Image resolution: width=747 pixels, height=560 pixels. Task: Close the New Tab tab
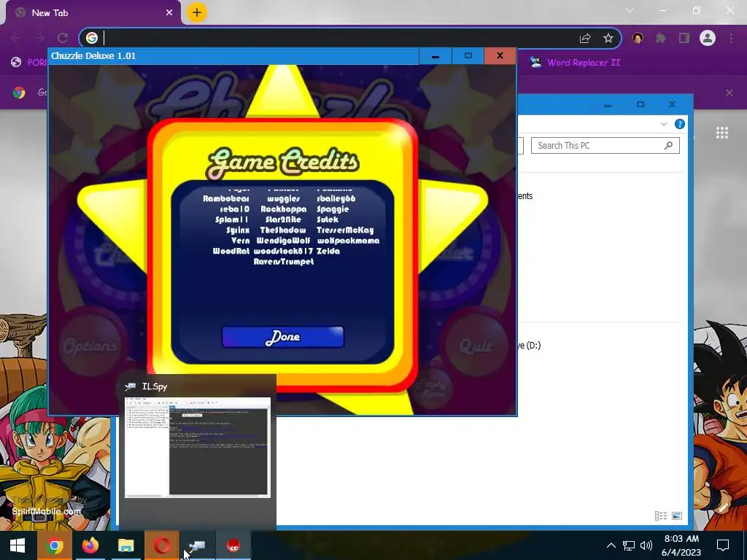[169, 13]
